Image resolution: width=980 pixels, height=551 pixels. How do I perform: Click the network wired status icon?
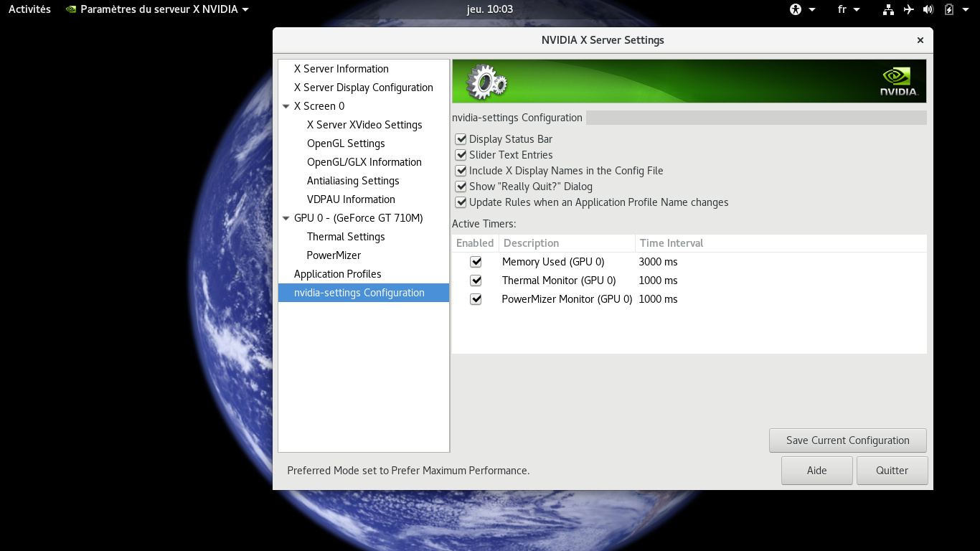[x=888, y=9]
